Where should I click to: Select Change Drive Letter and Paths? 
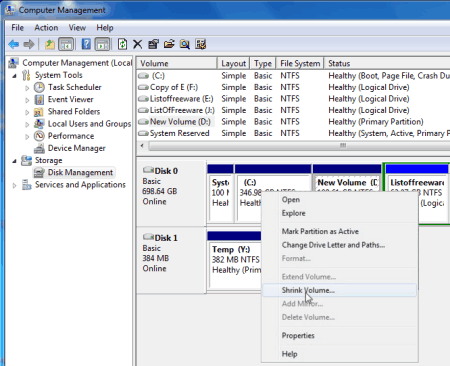click(x=339, y=245)
